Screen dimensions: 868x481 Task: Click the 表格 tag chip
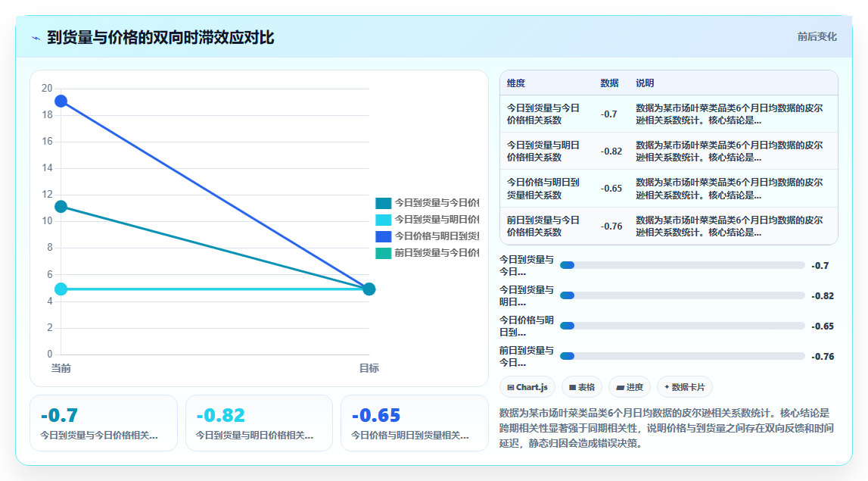click(582, 387)
